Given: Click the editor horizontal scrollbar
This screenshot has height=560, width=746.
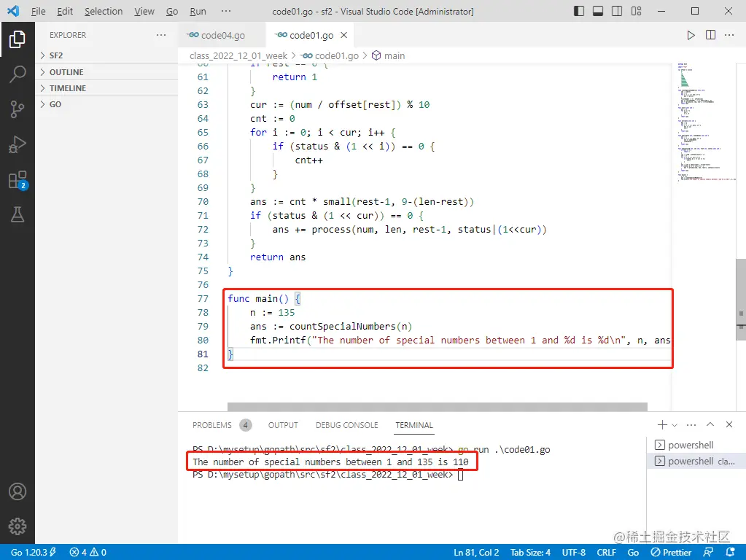Looking at the screenshot, I should pos(437,407).
